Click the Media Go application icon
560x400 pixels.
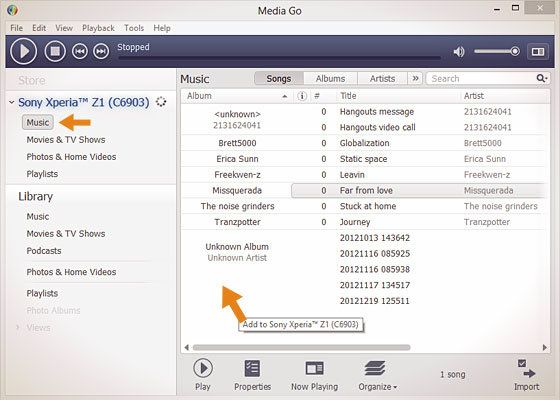tap(12, 10)
